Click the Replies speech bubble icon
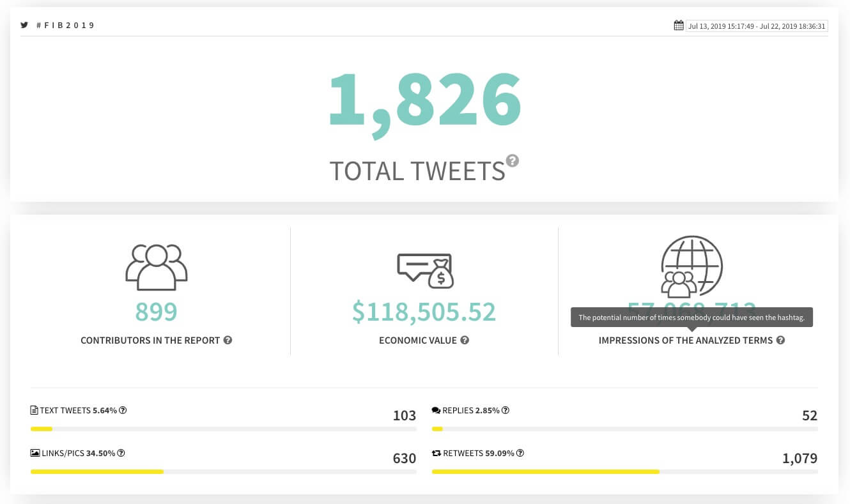The width and height of the screenshot is (850, 504). point(435,409)
